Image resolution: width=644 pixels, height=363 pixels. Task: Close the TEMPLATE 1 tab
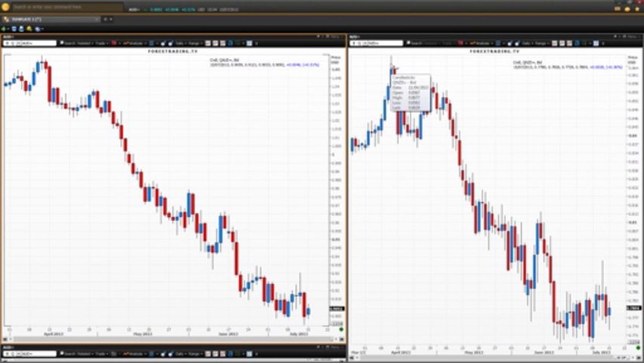pos(97,19)
